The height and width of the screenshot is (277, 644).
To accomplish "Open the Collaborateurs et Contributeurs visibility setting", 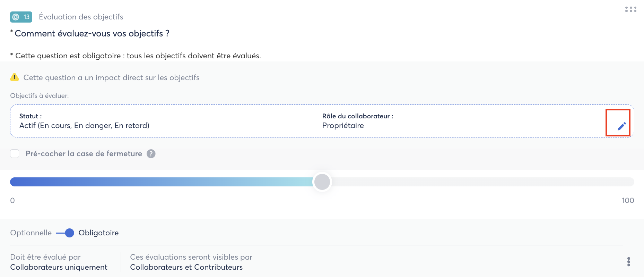I will point(186,267).
